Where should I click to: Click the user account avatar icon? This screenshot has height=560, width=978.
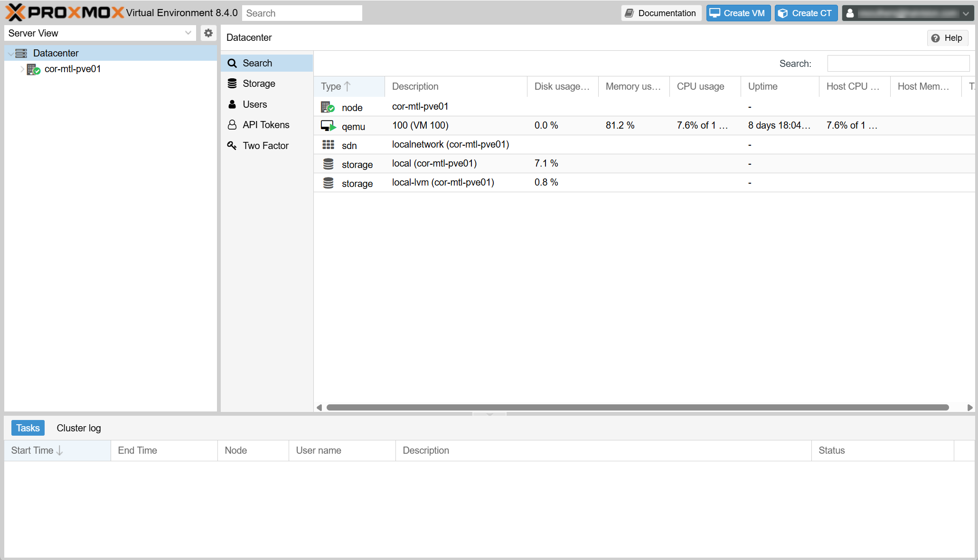coord(850,13)
